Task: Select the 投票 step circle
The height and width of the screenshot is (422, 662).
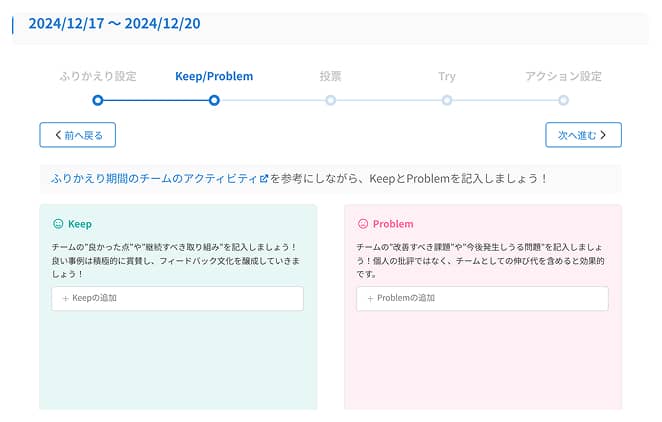Action: 331,100
